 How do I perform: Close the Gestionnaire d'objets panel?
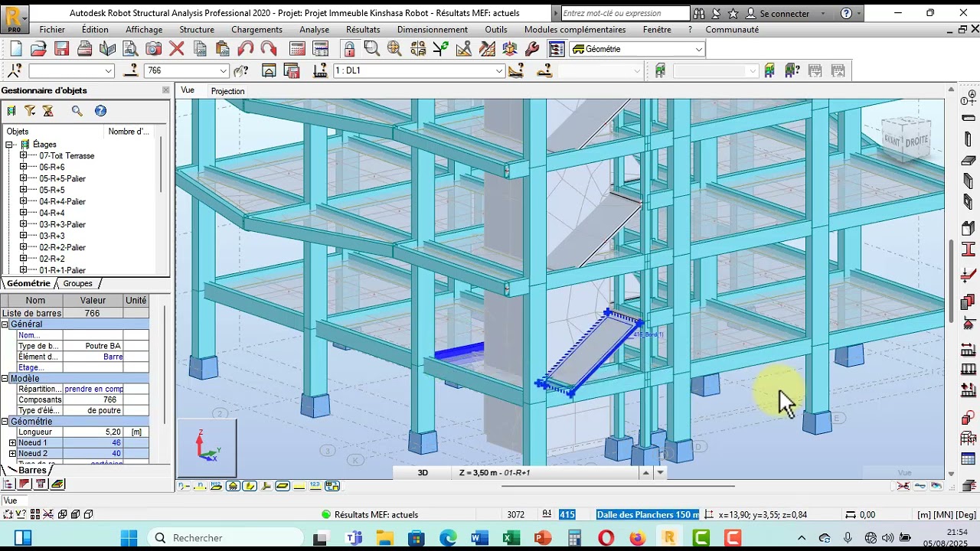(x=165, y=90)
